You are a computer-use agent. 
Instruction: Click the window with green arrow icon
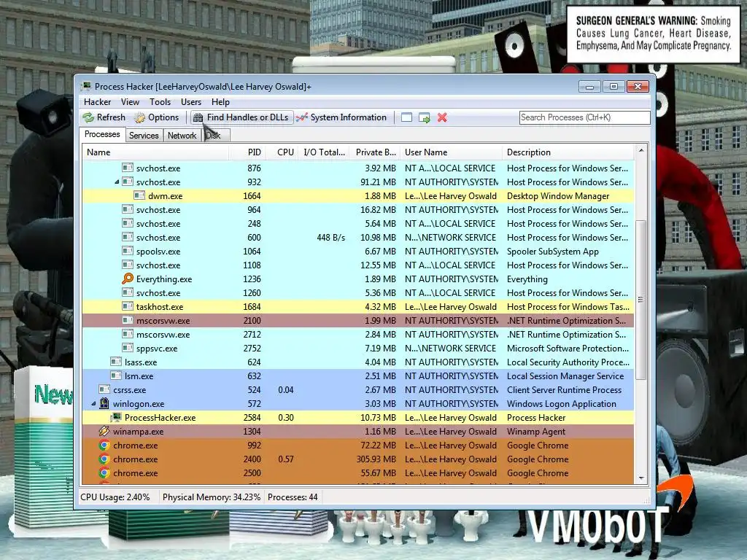424,117
